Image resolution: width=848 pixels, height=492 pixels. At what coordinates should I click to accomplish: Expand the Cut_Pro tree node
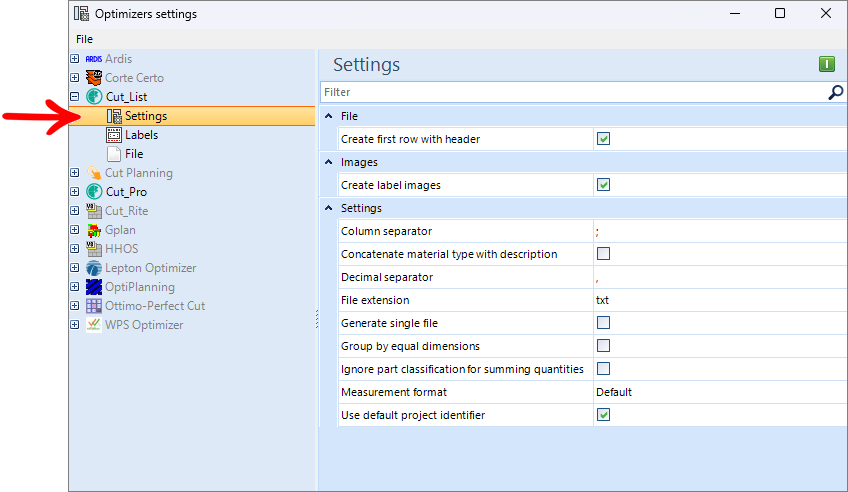click(x=75, y=191)
